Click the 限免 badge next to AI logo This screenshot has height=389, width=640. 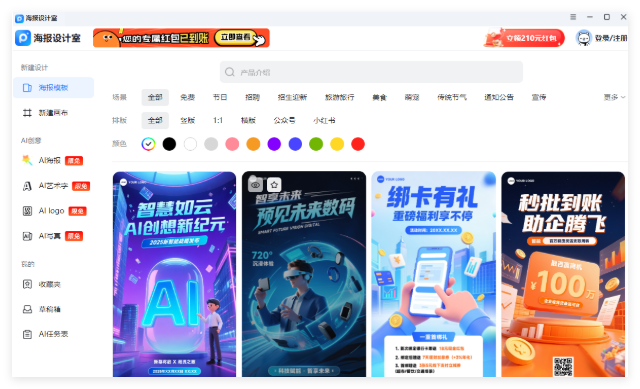pos(77,211)
